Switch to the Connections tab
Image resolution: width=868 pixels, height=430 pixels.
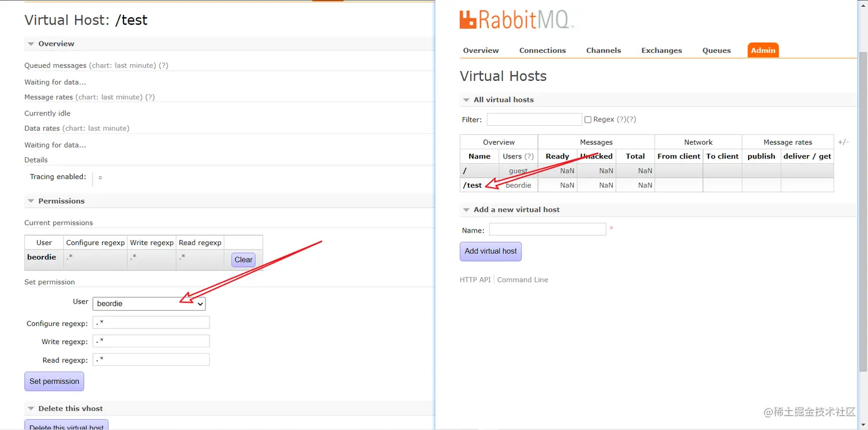[x=542, y=51]
